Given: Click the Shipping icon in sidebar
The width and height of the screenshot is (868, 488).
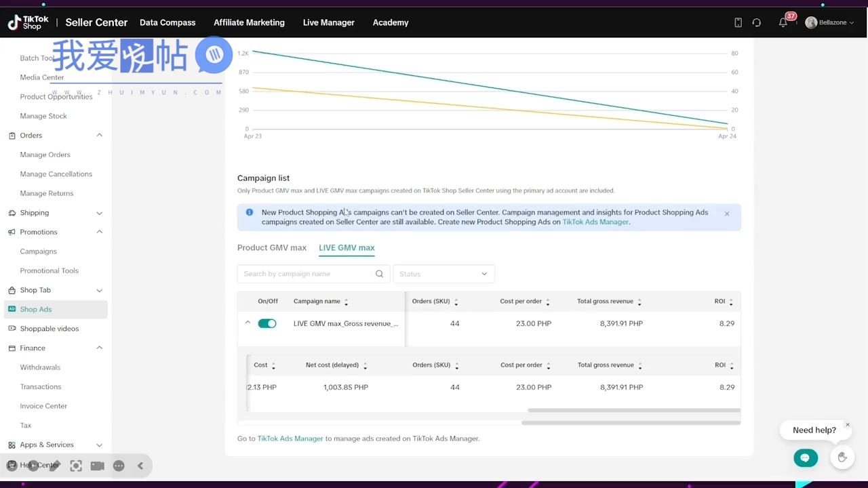Looking at the screenshot, I should pos(12,213).
